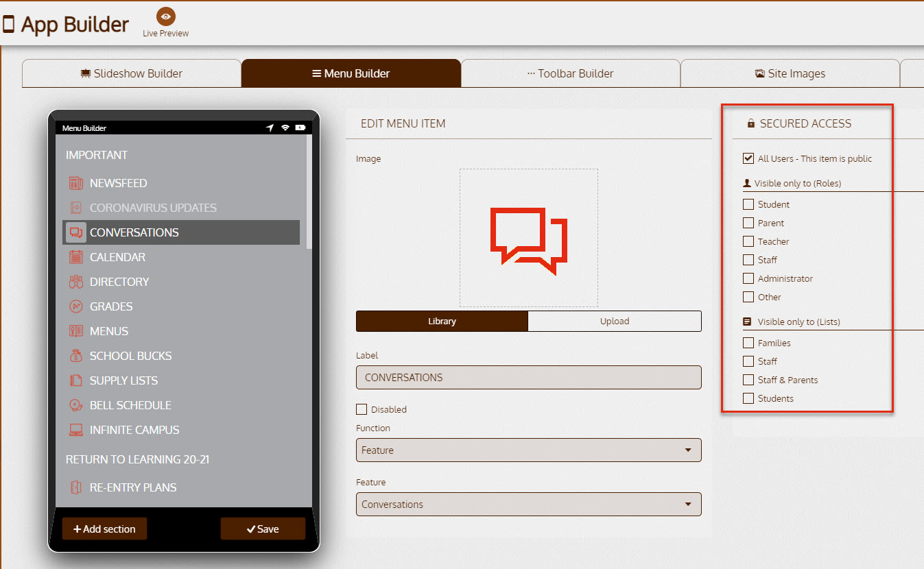Click the phone preview menu scrollbar
This screenshot has height=569, width=924.
point(309,191)
